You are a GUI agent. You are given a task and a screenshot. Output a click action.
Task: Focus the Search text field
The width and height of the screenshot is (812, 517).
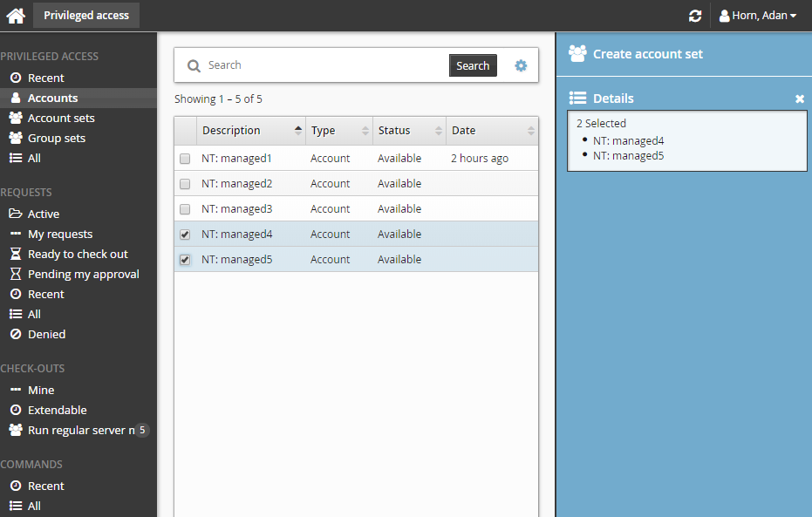[323, 65]
